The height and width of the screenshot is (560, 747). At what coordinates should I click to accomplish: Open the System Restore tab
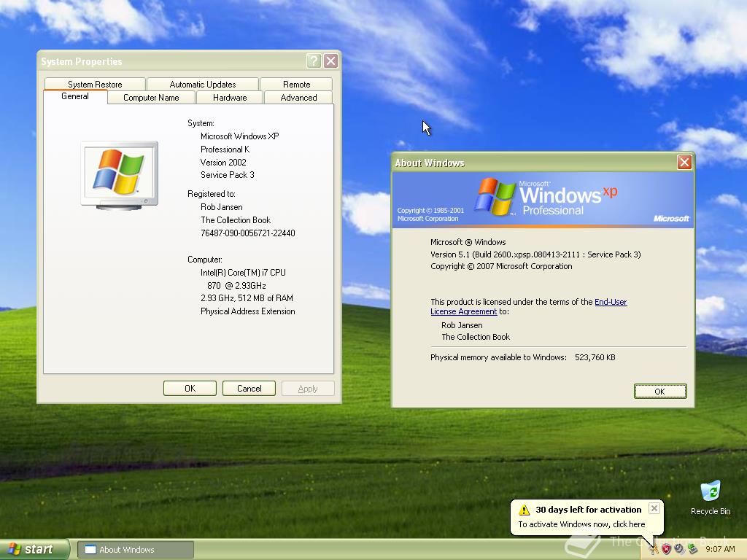click(95, 84)
